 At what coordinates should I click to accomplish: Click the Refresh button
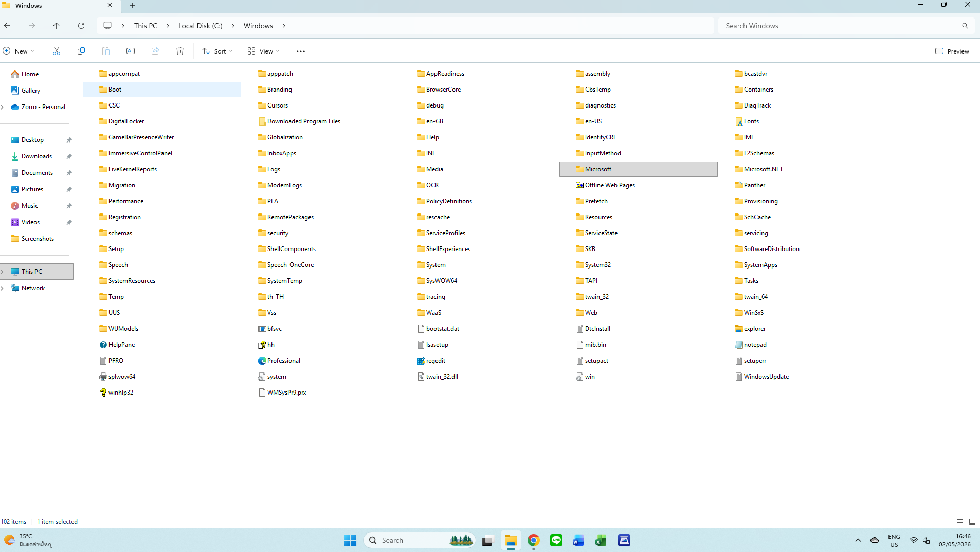(x=81, y=26)
